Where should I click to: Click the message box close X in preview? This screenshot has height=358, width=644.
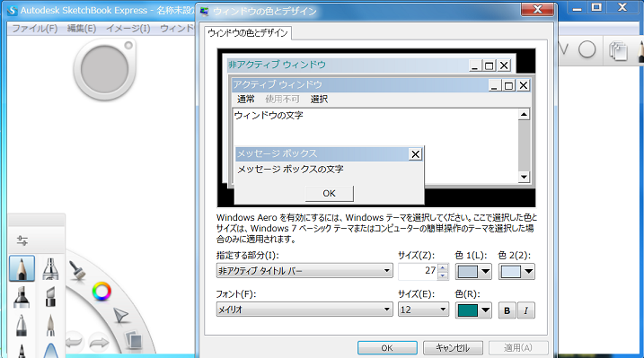[x=415, y=154]
